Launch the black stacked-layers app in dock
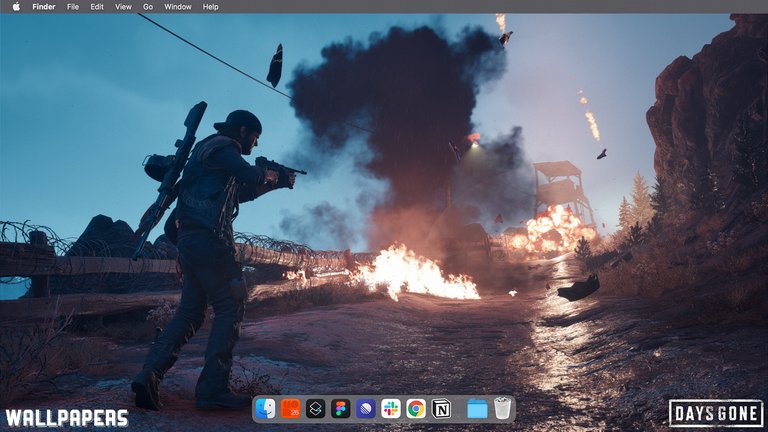The height and width of the screenshot is (432, 768). [x=315, y=408]
